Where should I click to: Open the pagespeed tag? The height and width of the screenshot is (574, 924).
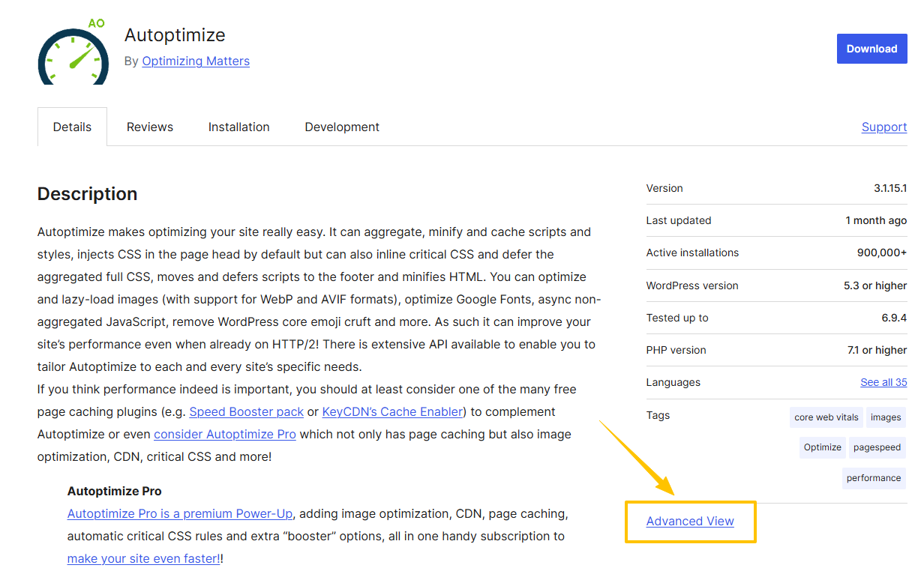point(877,447)
